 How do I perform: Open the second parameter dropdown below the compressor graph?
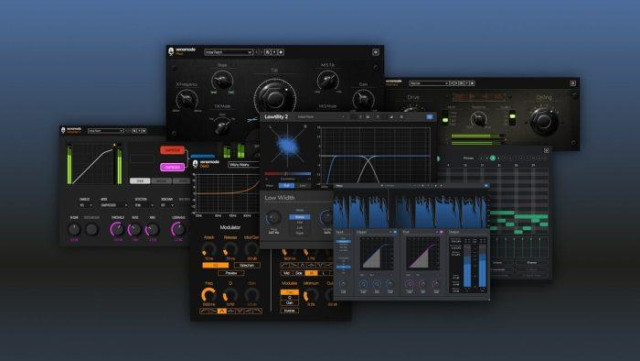pyautogui.click(x=114, y=205)
